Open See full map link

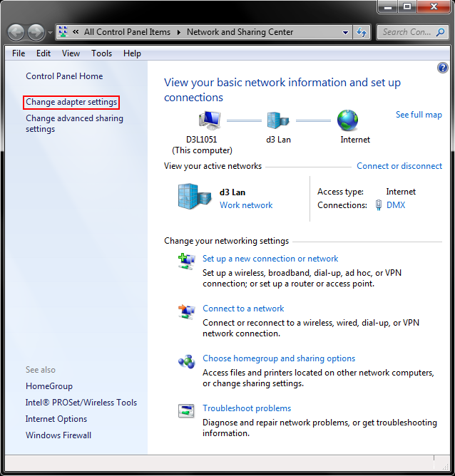[419, 115]
